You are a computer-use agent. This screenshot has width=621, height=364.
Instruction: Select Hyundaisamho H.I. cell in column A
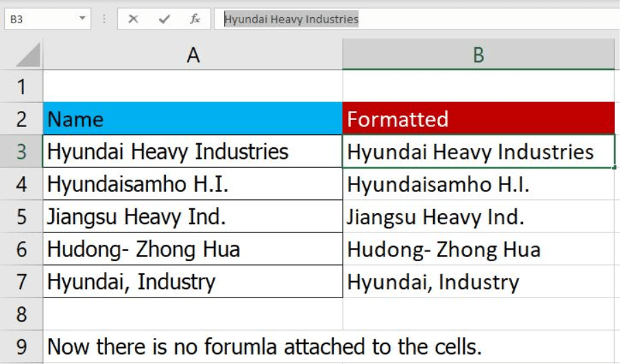pos(193,184)
